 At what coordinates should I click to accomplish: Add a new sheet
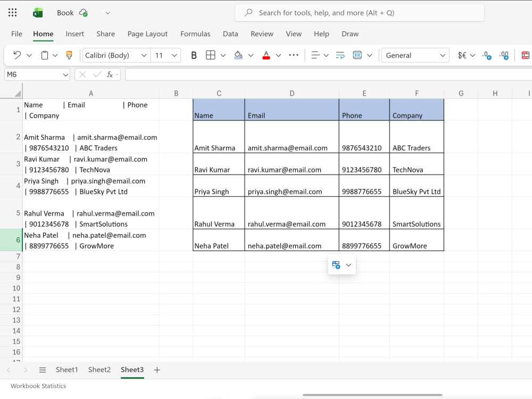[x=157, y=370]
